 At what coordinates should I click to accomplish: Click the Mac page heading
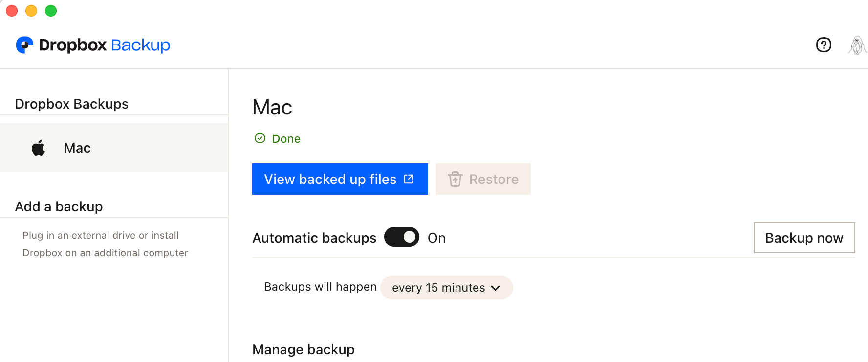pos(272,108)
